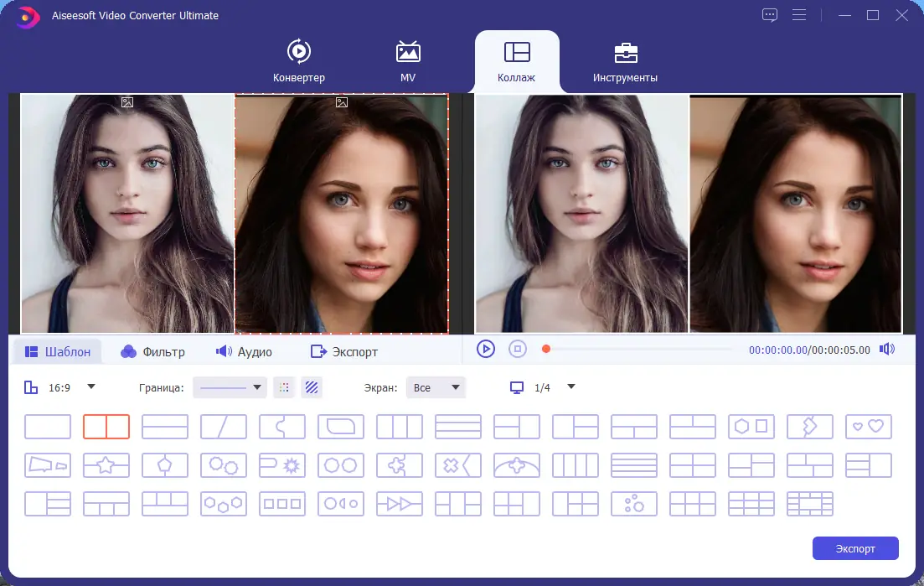The height and width of the screenshot is (586, 924).
Task: Open the Граница line style dropdown
Action: pos(230,387)
